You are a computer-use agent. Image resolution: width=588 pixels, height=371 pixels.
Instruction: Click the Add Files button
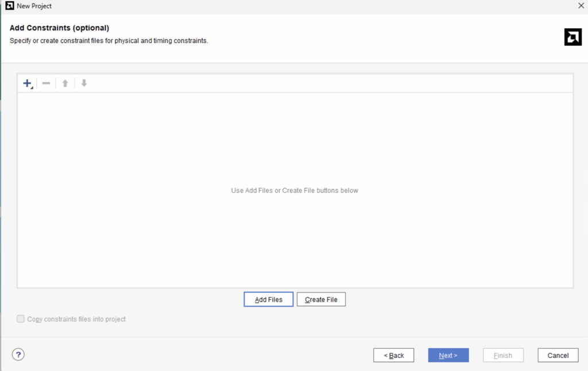click(268, 299)
